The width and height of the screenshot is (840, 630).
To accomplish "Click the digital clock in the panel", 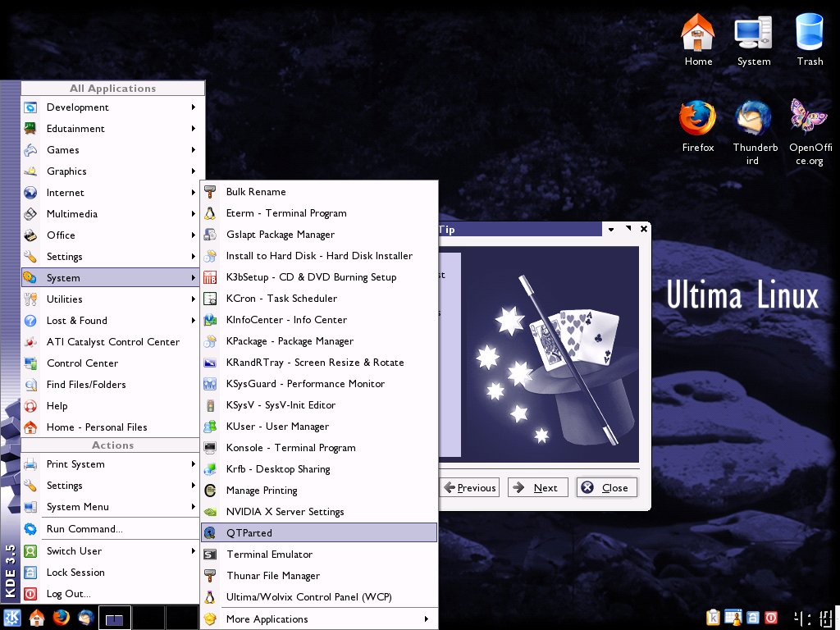I will [812, 619].
